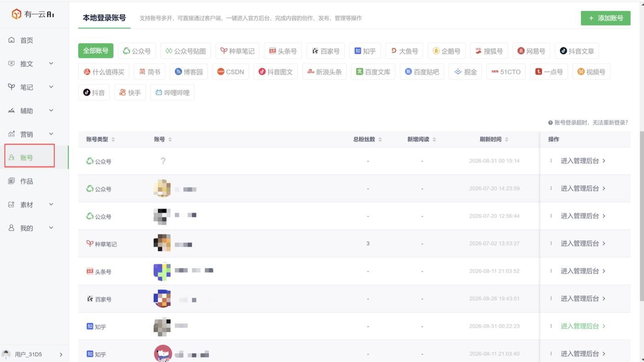Image resolution: width=644 pixels, height=362 pixels.
Task: Open the 首页 home page icon
Action: click(11, 40)
